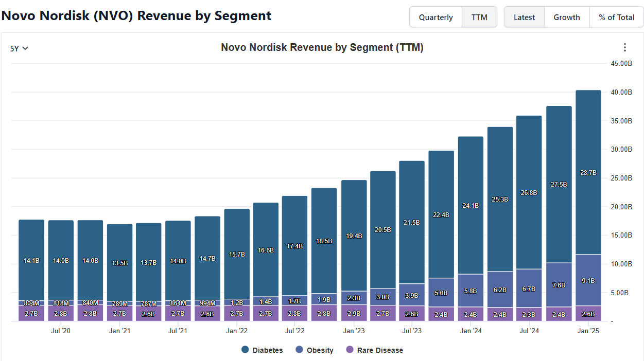The image size is (644, 361).
Task: Click the 1.7B Obesity bar segment
Action: tap(295, 301)
